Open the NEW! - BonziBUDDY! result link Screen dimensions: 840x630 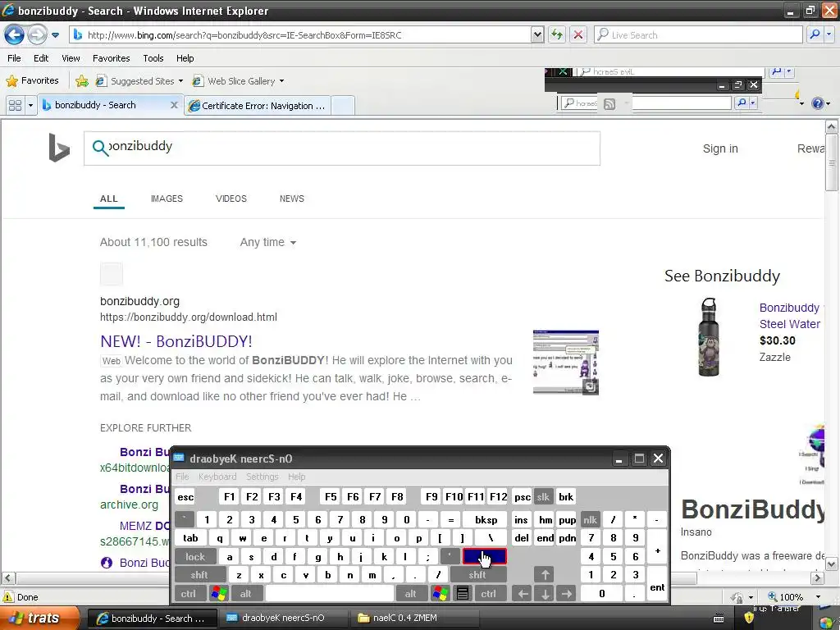point(176,341)
